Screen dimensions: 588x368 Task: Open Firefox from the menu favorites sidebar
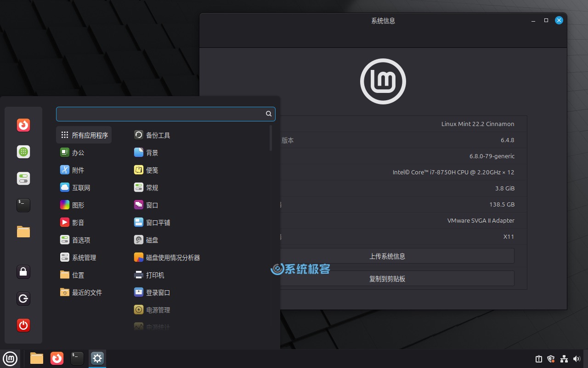pos(23,125)
